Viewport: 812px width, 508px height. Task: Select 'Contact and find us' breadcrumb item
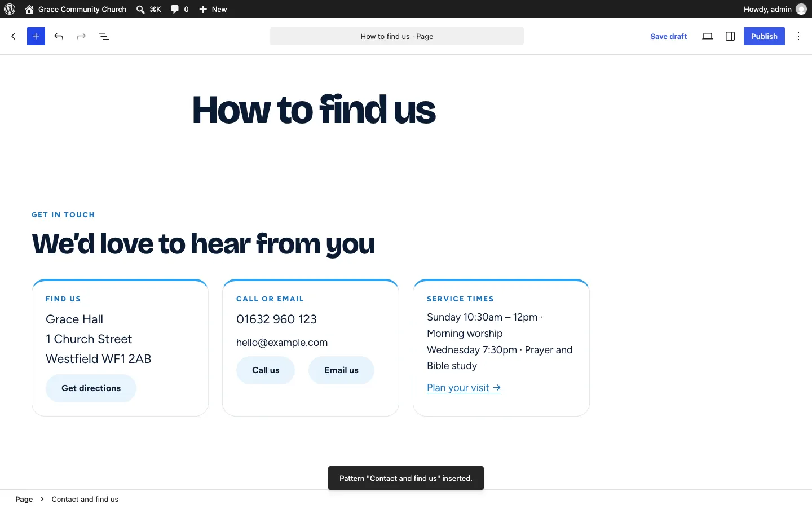(x=85, y=499)
